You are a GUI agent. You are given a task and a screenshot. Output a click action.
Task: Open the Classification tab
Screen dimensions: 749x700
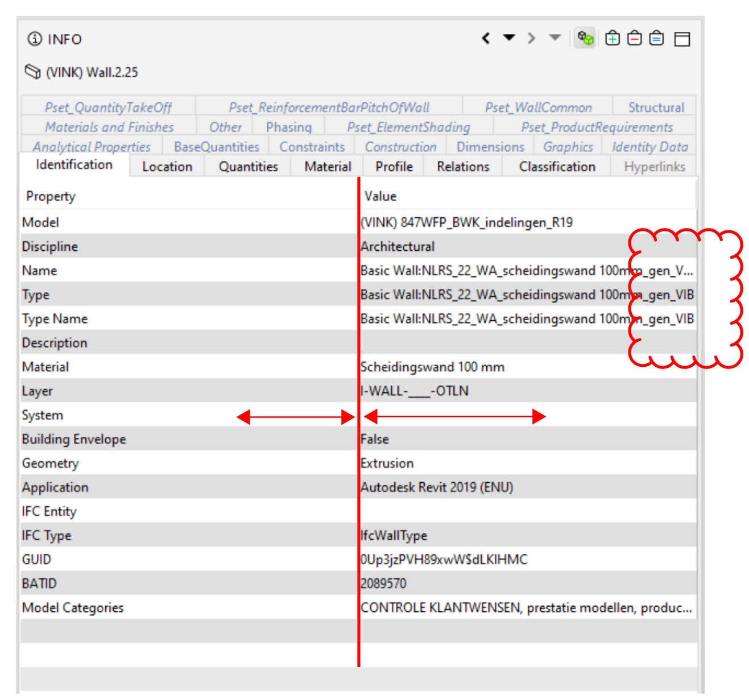tap(557, 167)
